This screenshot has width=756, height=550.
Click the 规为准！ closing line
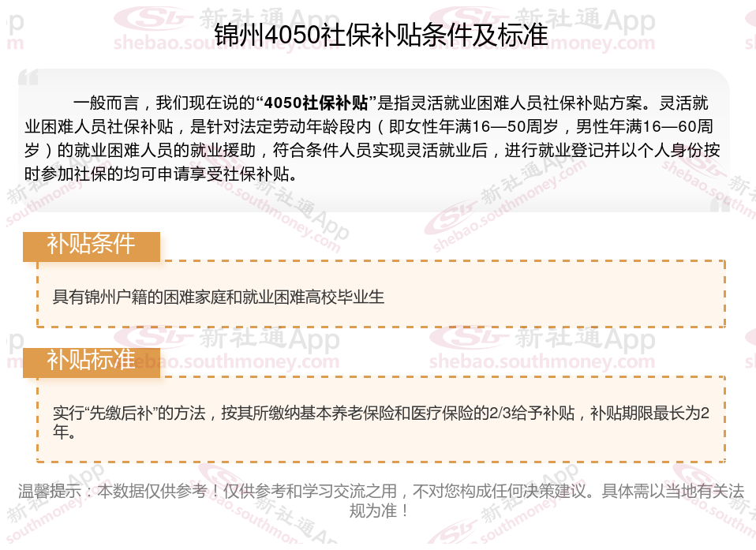coord(380,511)
